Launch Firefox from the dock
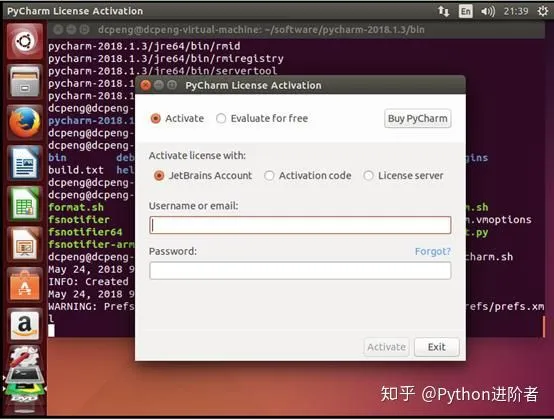 24,123
